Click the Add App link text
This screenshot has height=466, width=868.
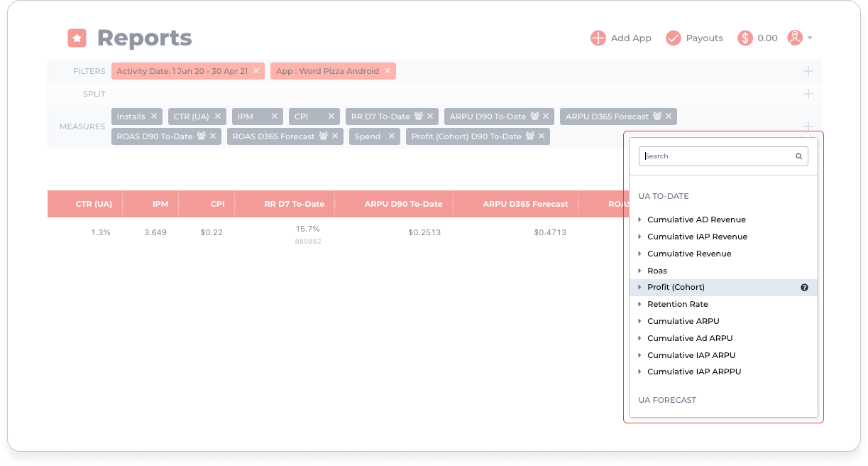coord(631,38)
